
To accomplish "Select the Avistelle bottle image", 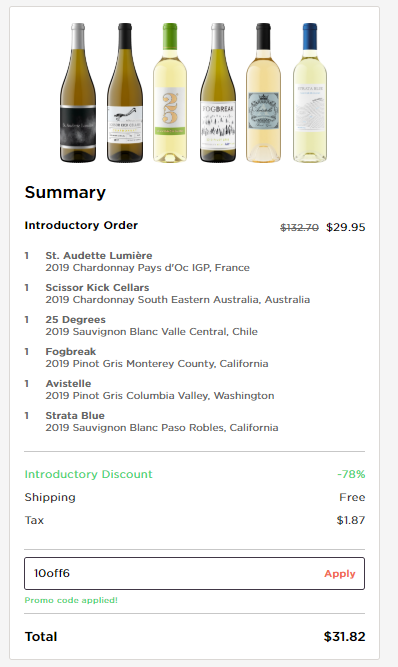I will [x=263, y=92].
